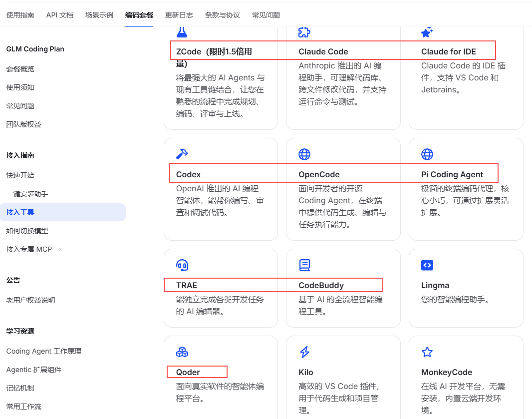532x419 pixels.
Task: Click the 接入指南 sidebar section heading
Action: (20, 155)
